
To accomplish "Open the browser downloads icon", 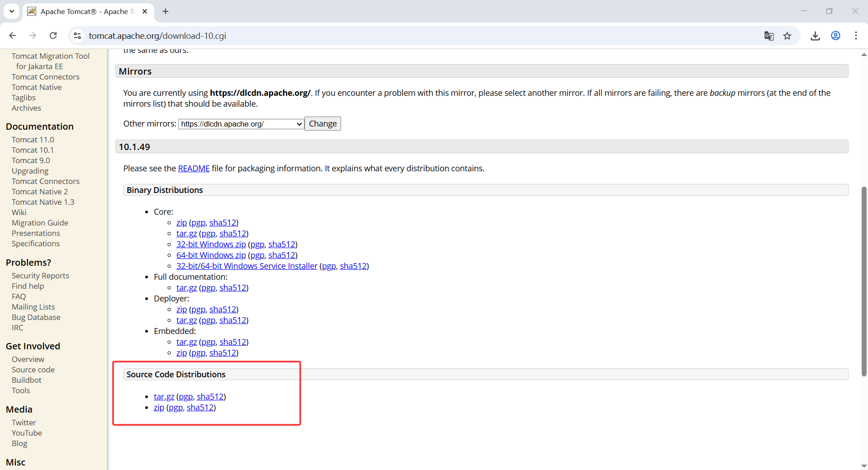I will (815, 36).
